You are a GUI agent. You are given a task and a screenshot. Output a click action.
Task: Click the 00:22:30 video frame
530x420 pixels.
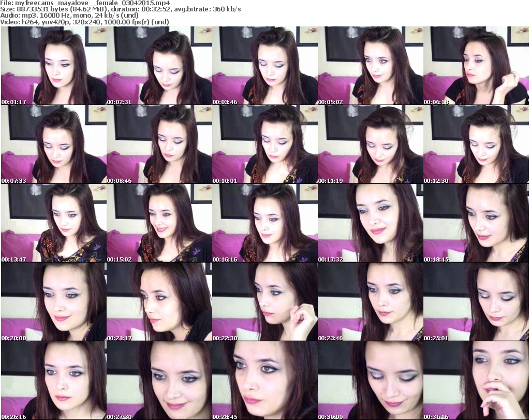264,302
